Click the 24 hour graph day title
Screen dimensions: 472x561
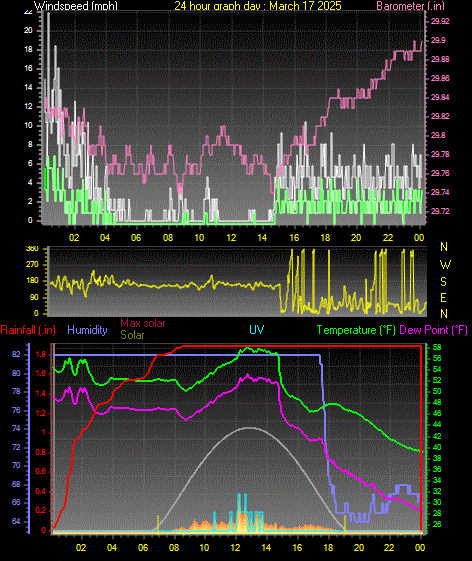(258, 6)
